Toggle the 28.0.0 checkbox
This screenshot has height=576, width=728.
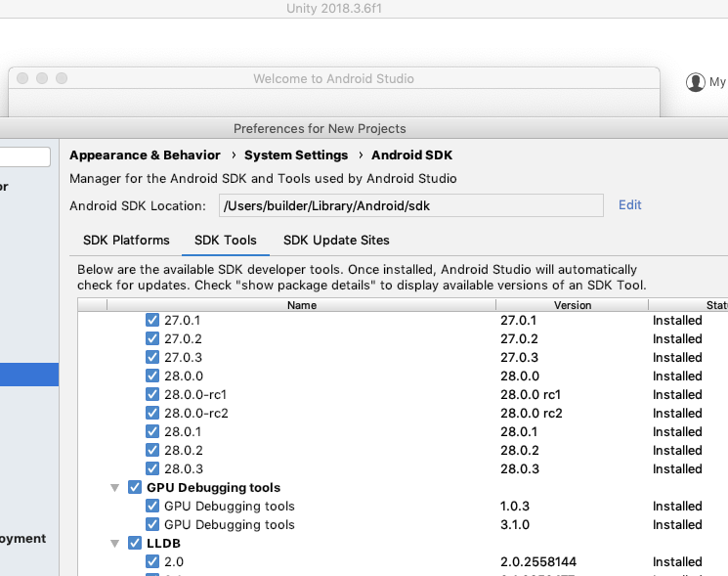coord(152,376)
